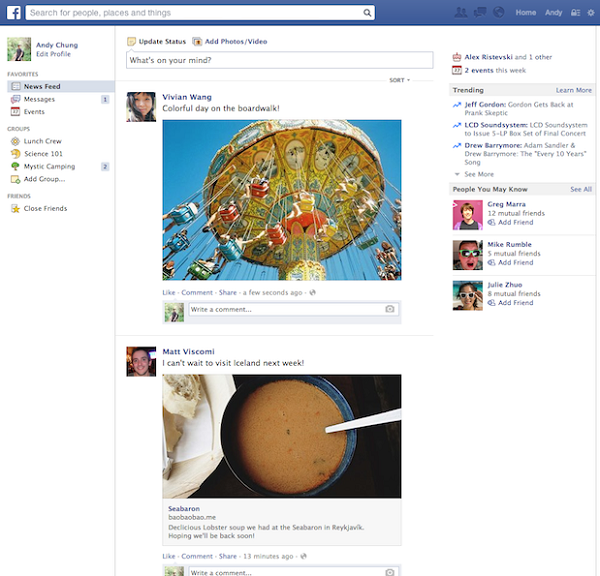Select the Update Status tab
Viewport: 600px width, 576px height.
click(156, 42)
